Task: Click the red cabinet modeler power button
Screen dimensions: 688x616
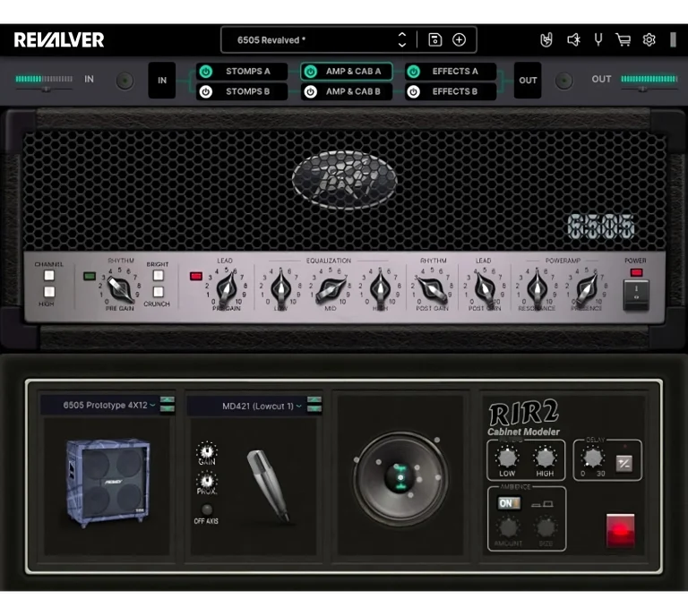Action: (x=620, y=531)
